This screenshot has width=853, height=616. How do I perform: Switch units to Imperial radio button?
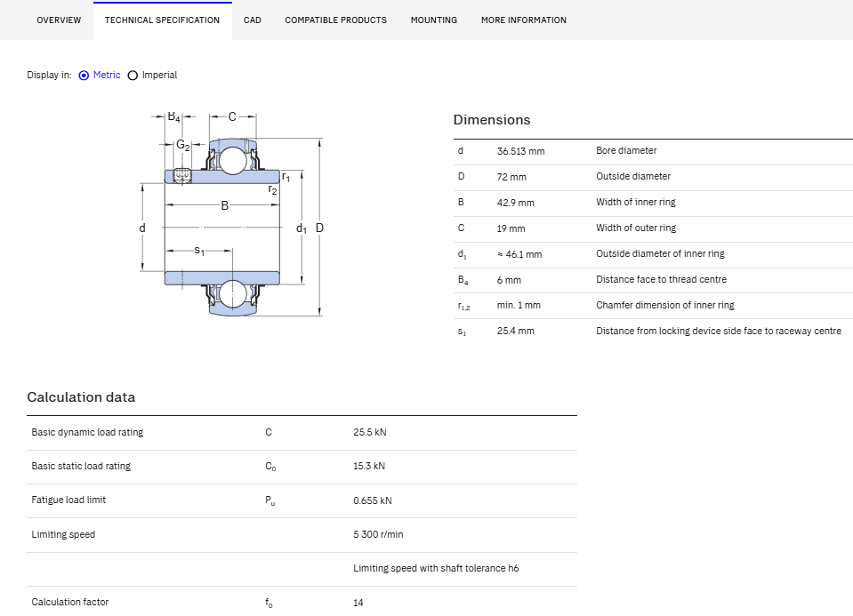tap(133, 76)
